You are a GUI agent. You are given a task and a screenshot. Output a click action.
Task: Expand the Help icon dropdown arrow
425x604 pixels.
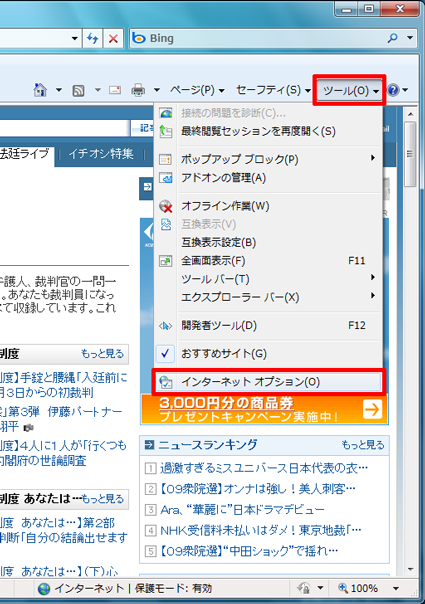(x=405, y=90)
